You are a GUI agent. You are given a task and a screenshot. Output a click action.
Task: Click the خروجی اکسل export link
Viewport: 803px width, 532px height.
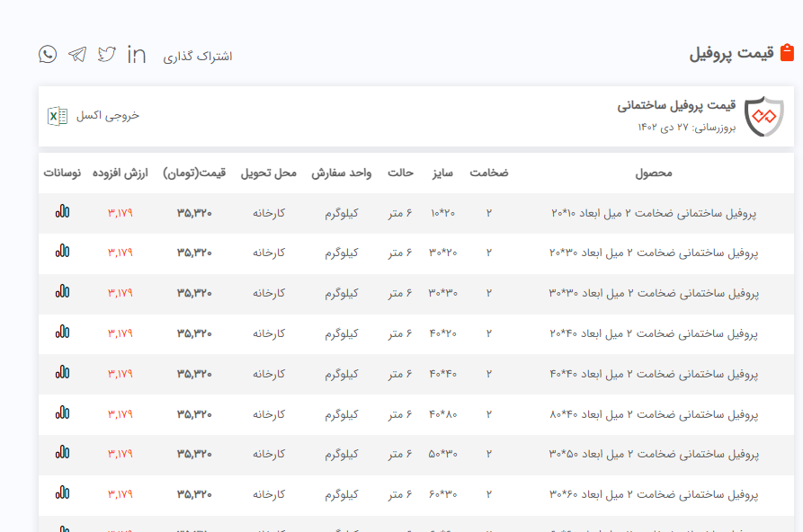pyautogui.click(x=108, y=116)
